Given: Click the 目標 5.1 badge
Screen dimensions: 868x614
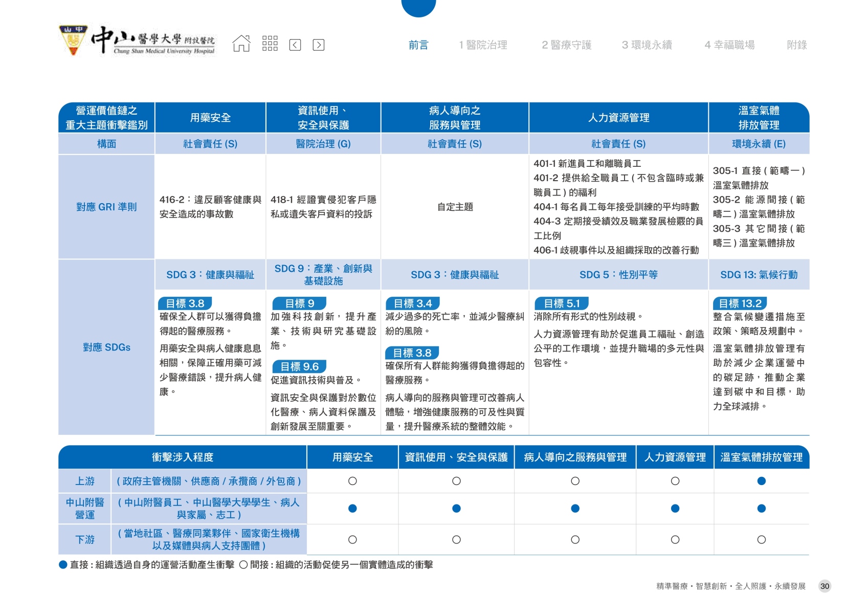Looking at the screenshot, I should pyautogui.click(x=561, y=303).
